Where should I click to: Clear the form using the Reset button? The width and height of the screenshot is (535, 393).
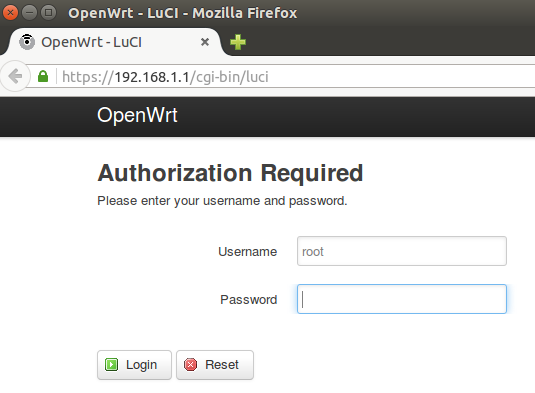point(215,365)
